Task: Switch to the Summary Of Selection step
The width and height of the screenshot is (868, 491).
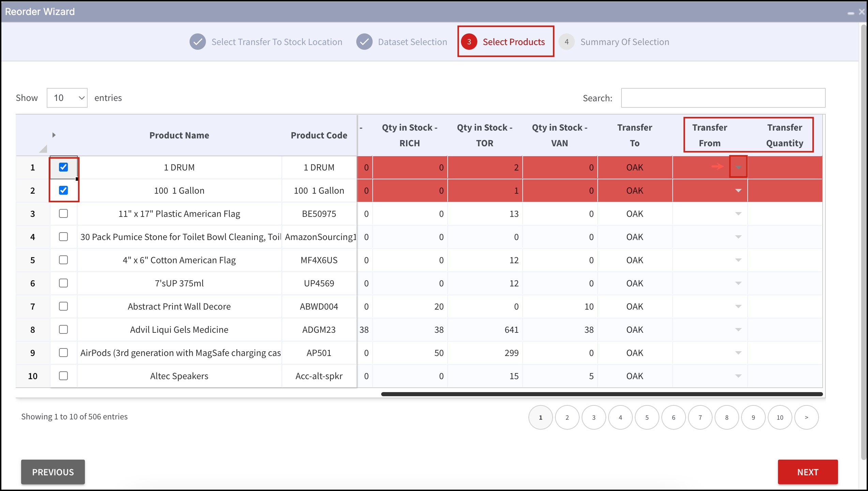Action: point(624,42)
